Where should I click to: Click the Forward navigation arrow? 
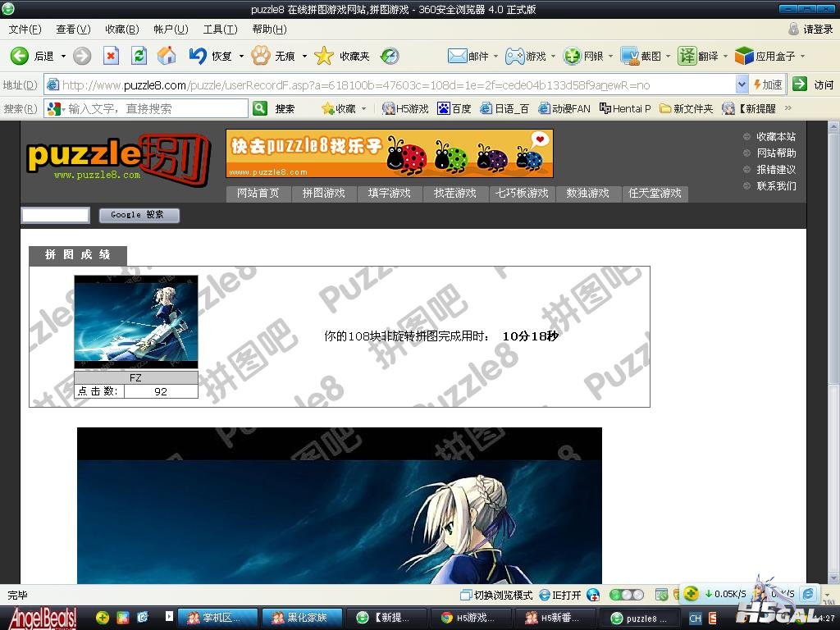coord(82,56)
